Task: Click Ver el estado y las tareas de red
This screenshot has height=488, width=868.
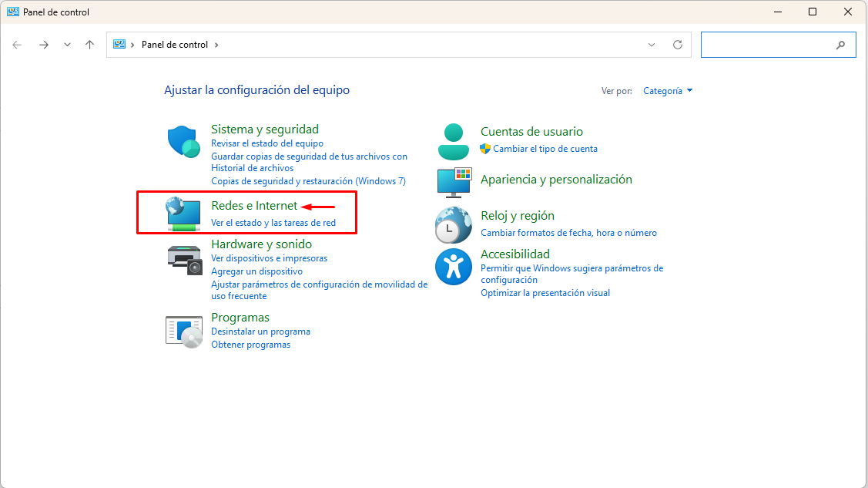Action: 273,223
